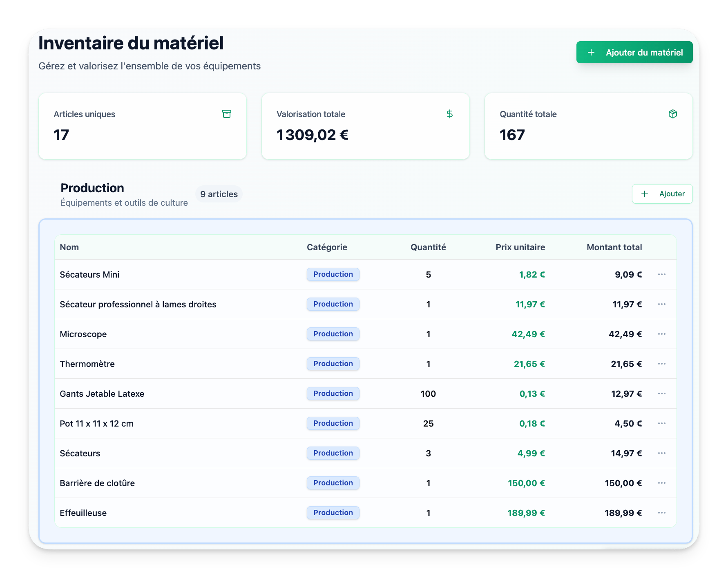Open the three-dot menu for Sécateurs Mini
Viewport: 728px width, 578px height.
point(661,274)
